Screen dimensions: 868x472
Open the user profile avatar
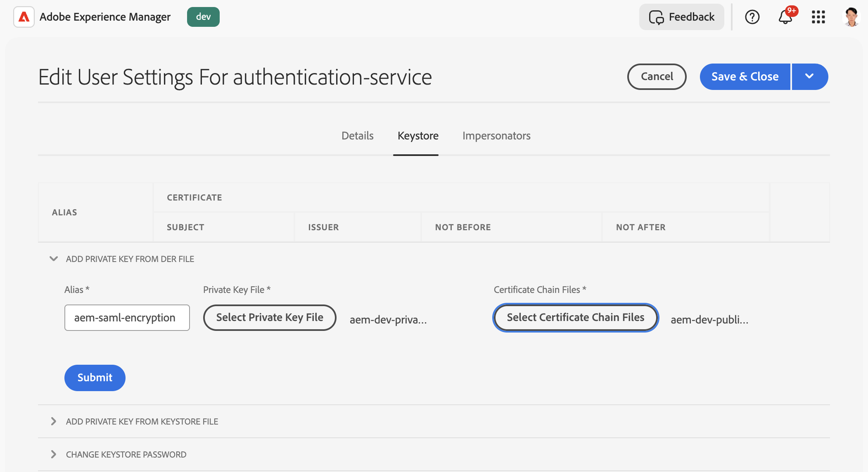click(x=851, y=17)
